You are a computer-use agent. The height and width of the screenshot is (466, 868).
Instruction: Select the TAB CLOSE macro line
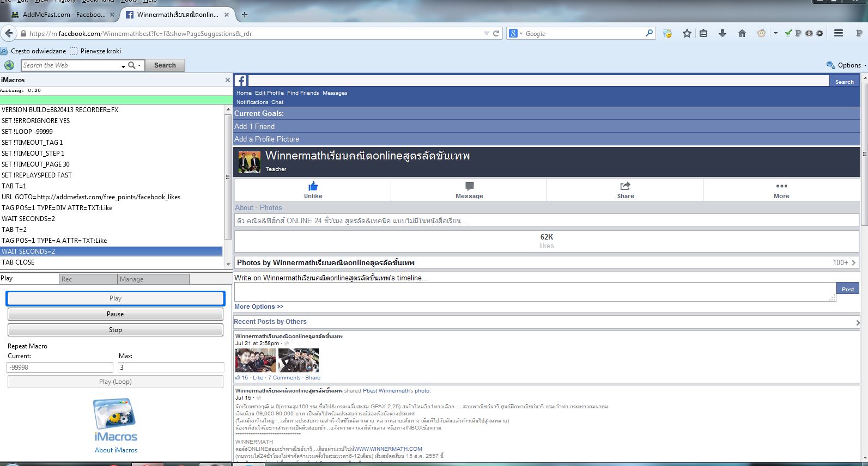click(18, 262)
